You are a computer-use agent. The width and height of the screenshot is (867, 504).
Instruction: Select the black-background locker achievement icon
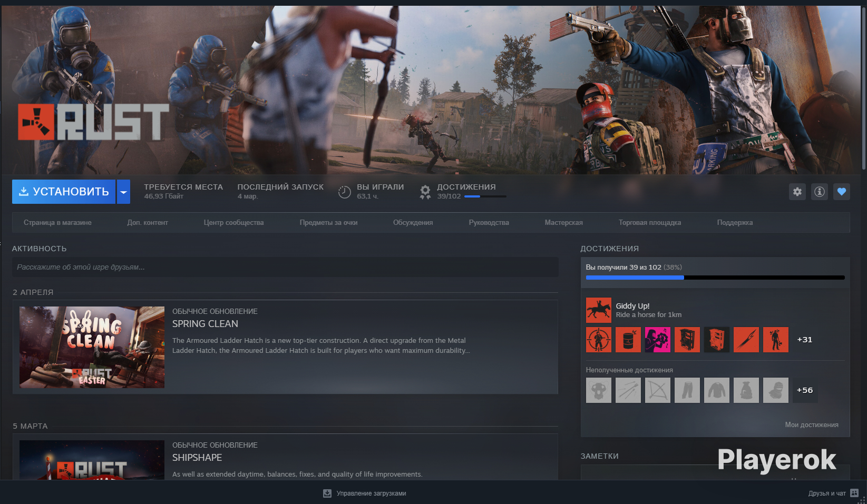716,340
